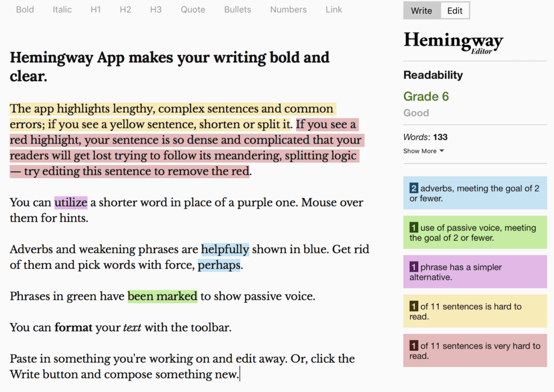Expand Show More statistics
Viewport: 554px width, 392px height.
click(x=424, y=151)
